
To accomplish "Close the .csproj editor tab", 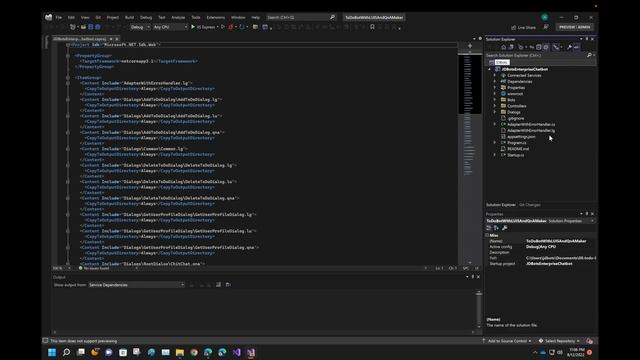I will [x=117, y=39].
